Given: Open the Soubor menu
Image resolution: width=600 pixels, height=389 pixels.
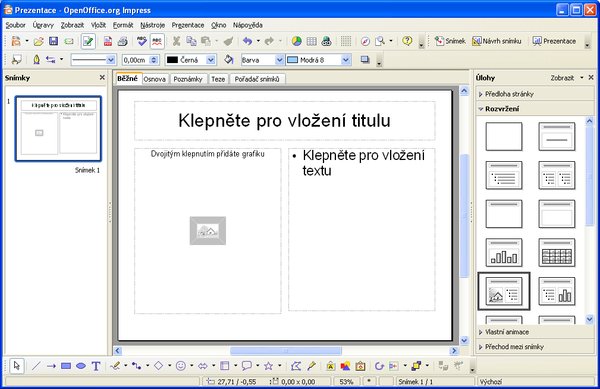Looking at the screenshot, I should [x=15, y=25].
